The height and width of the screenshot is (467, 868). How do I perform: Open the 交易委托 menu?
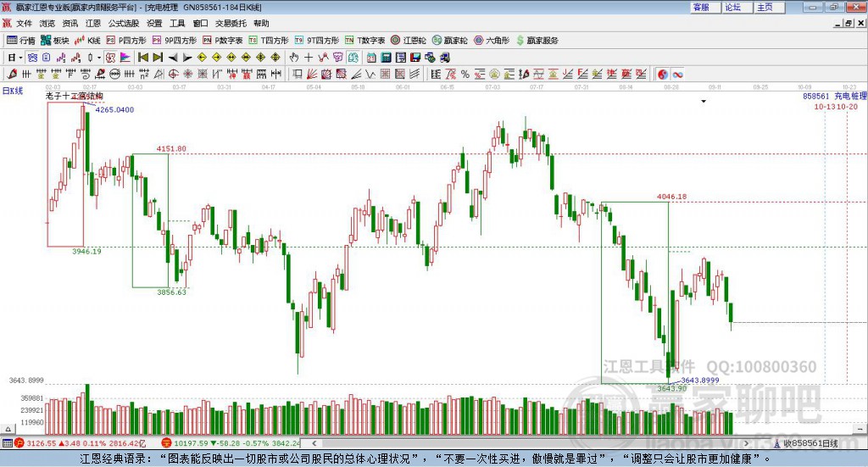point(231,23)
